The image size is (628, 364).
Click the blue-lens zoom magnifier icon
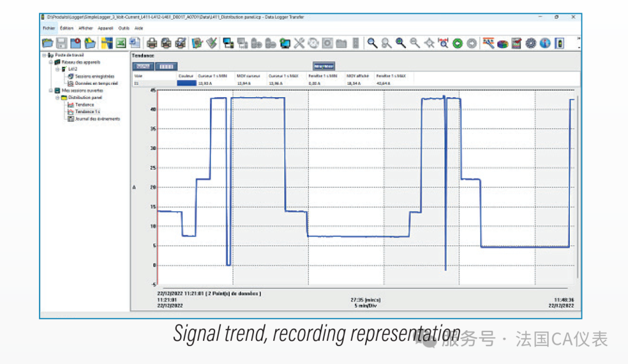[x=400, y=43]
